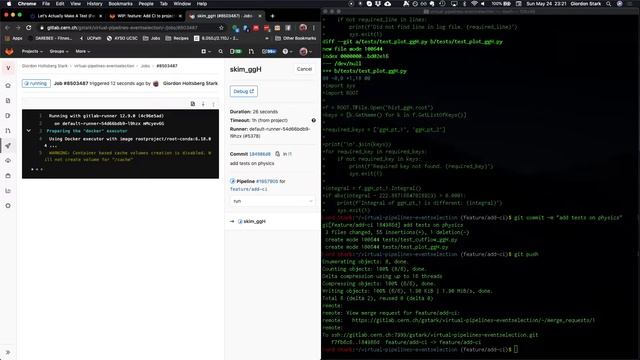
Task: Show the raw job log icon
Action: [193, 104]
